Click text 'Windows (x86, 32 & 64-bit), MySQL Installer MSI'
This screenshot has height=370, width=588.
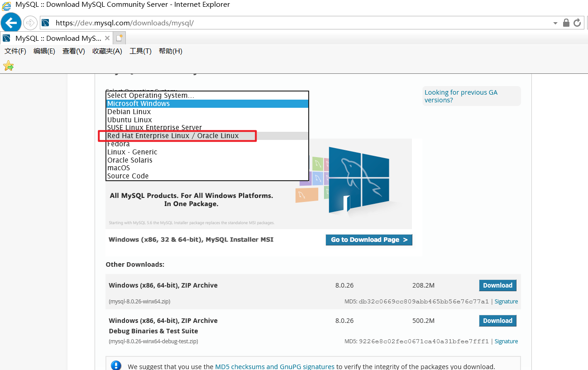(191, 240)
